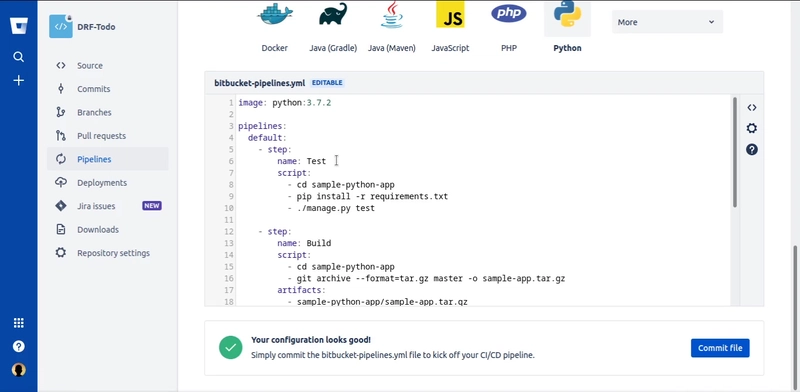Screen dimensions: 800x392
Task: Click the plus create icon
Action: click(18, 80)
